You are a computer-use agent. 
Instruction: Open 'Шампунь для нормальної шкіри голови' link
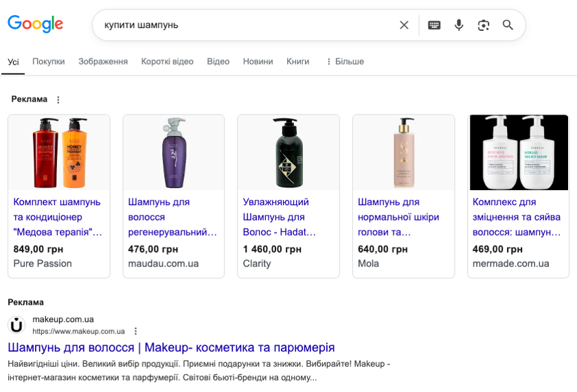tap(398, 217)
